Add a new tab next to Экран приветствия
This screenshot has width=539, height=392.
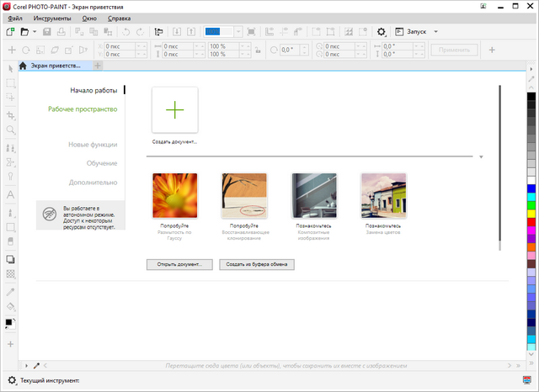point(98,66)
